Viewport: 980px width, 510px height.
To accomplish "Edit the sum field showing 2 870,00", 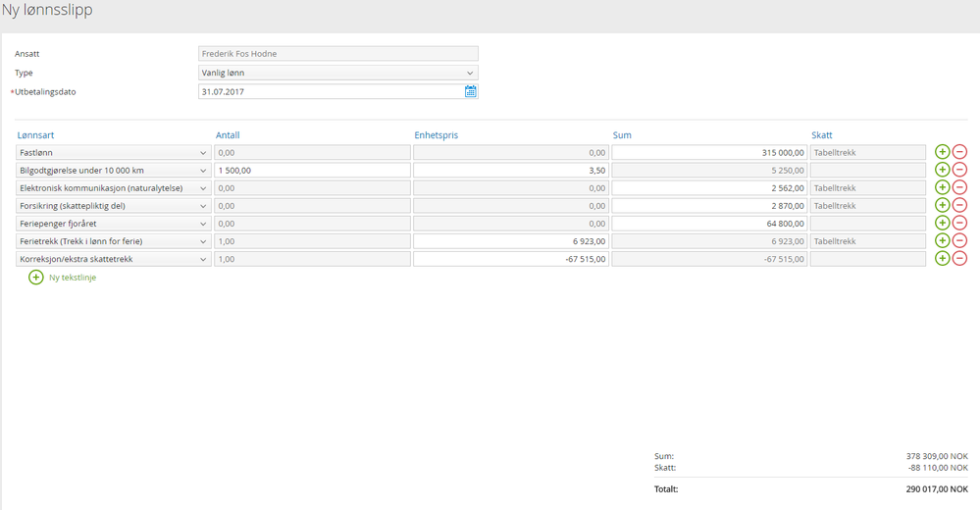I will (x=709, y=206).
